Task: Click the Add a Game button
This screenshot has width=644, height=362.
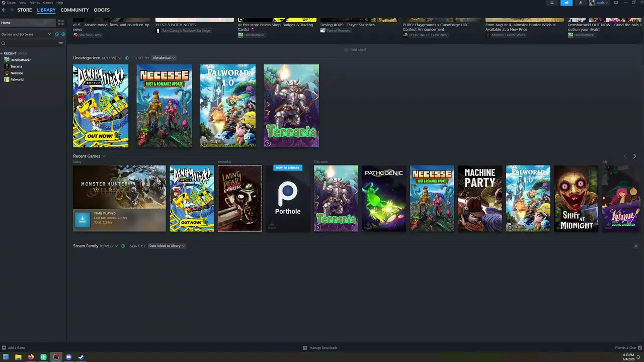Action: (14, 348)
